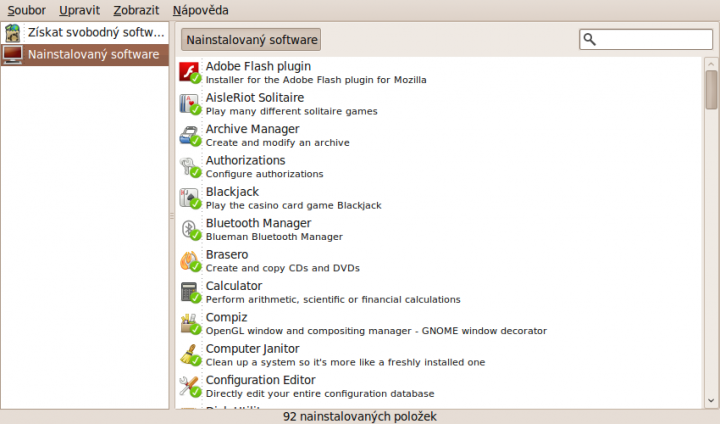Select Získat svobodný software in sidebar
Viewport: 720px width, 424px height.
coord(85,33)
